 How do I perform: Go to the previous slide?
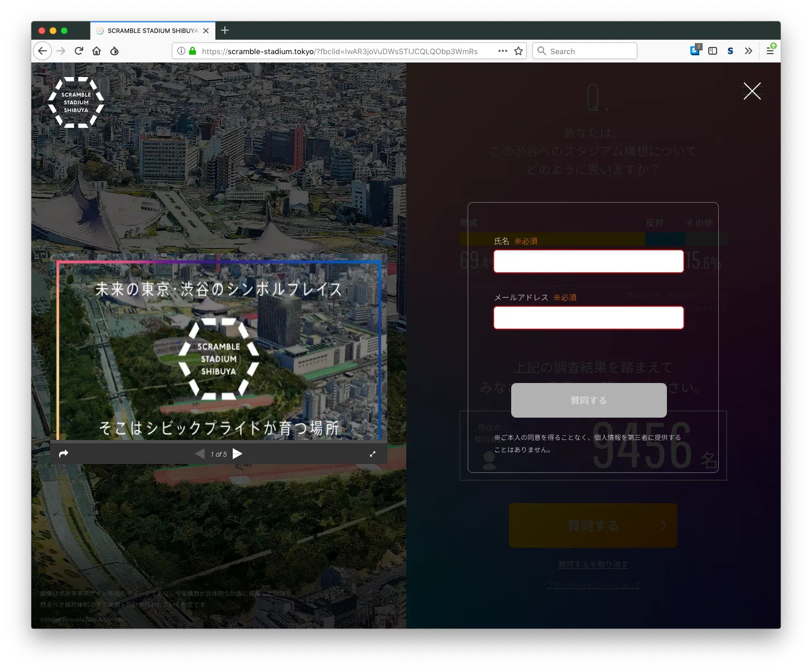click(200, 454)
